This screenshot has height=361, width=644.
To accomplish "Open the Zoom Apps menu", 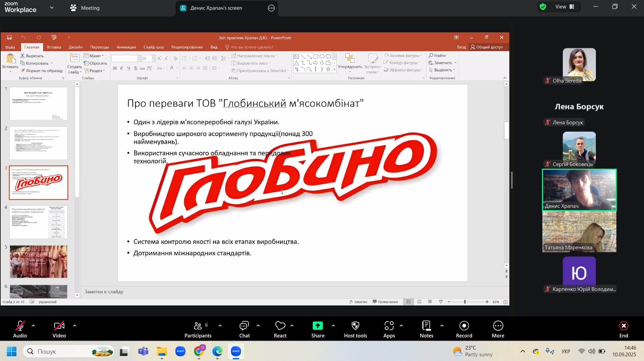I will 389,329.
